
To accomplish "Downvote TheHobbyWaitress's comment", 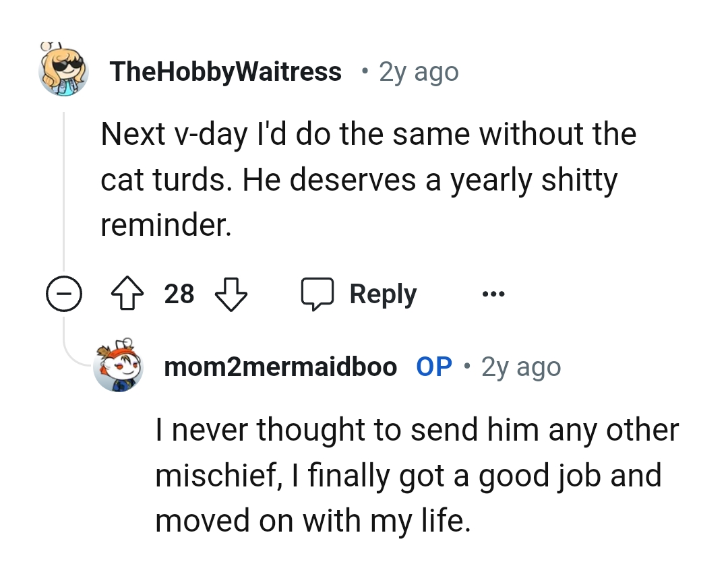I will [231, 293].
